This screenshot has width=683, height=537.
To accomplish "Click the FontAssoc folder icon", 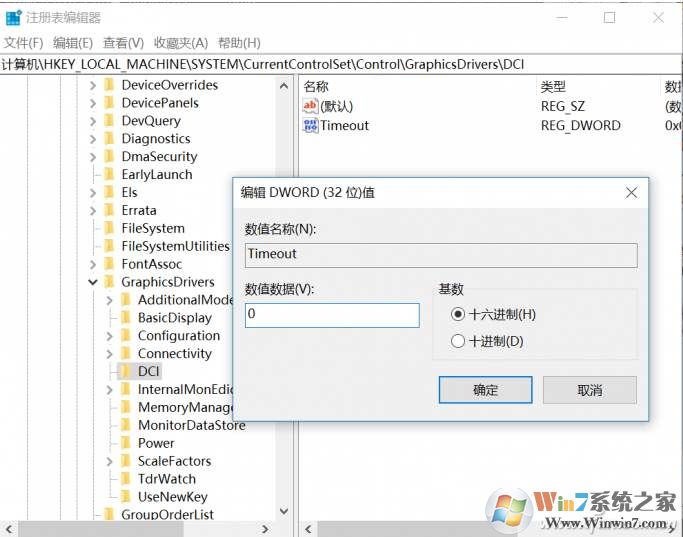I will pyautogui.click(x=109, y=264).
